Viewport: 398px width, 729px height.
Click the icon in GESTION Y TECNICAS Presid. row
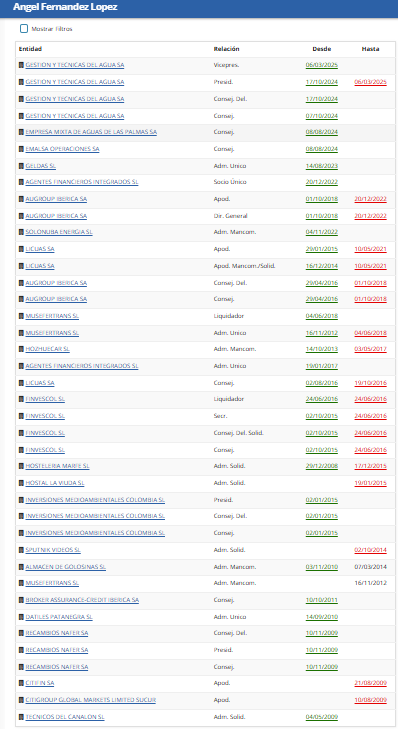[21, 82]
